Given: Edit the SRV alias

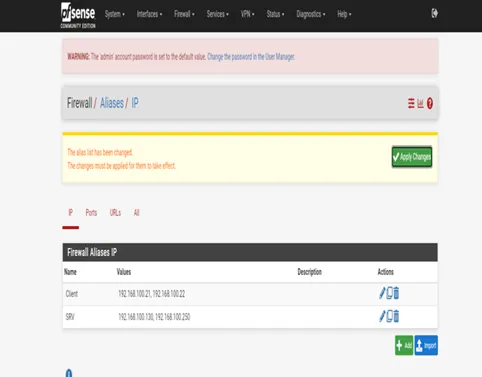Looking at the screenshot, I should (x=382, y=316).
